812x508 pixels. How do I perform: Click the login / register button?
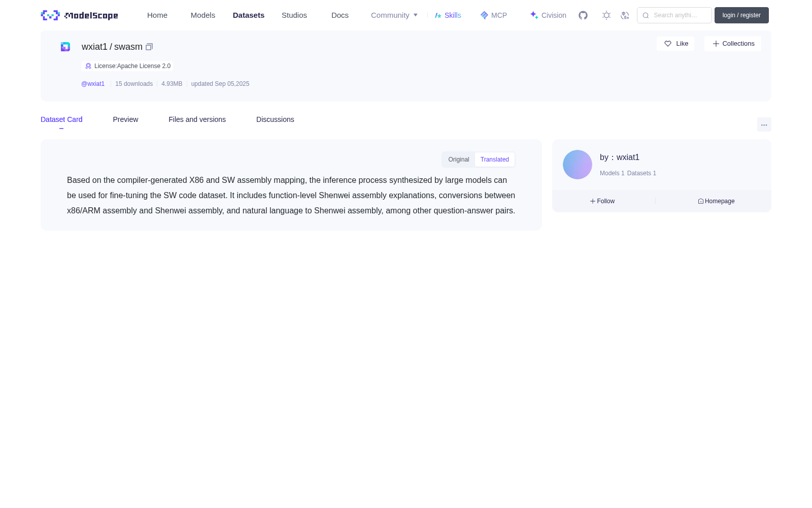click(x=741, y=15)
